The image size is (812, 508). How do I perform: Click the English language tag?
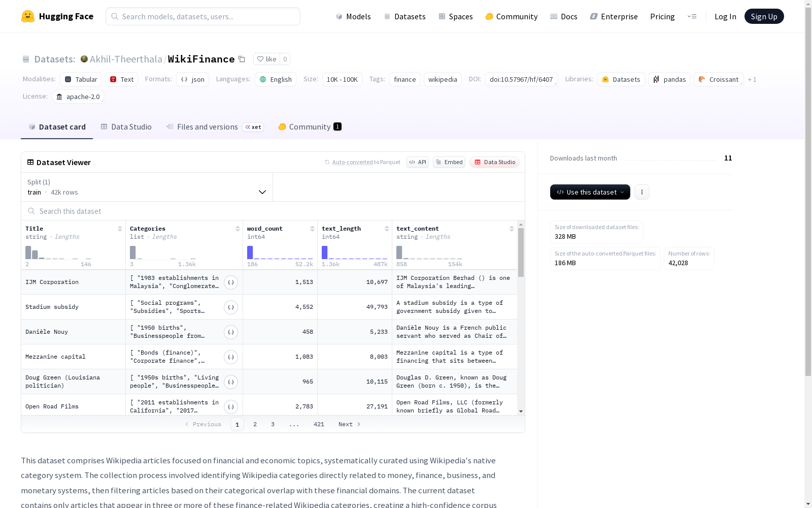pos(276,79)
